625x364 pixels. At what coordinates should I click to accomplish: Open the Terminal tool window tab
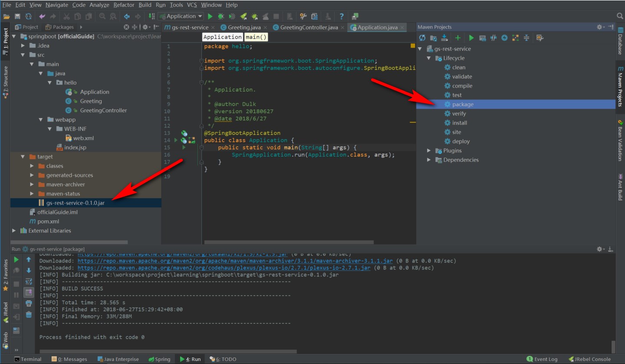click(x=28, y=359)
